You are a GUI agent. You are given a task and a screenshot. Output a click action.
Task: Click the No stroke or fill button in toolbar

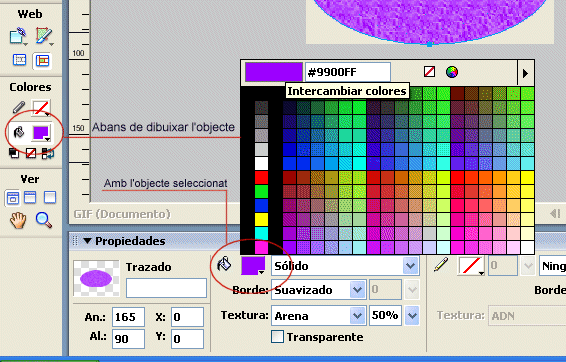[31, 153]
